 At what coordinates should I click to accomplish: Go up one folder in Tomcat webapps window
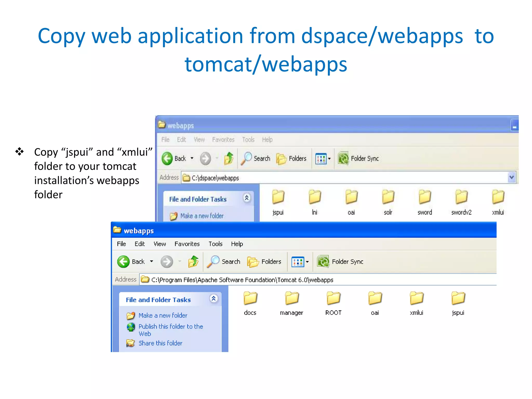click(x=193, y=261)
